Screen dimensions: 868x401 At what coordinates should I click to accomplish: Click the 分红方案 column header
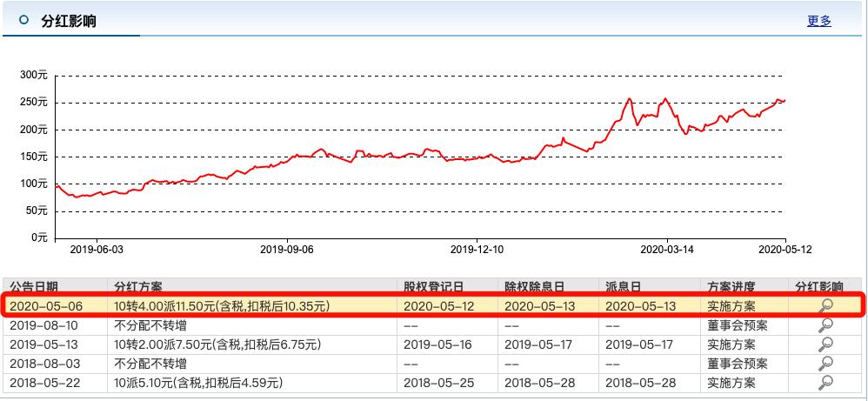137,287
